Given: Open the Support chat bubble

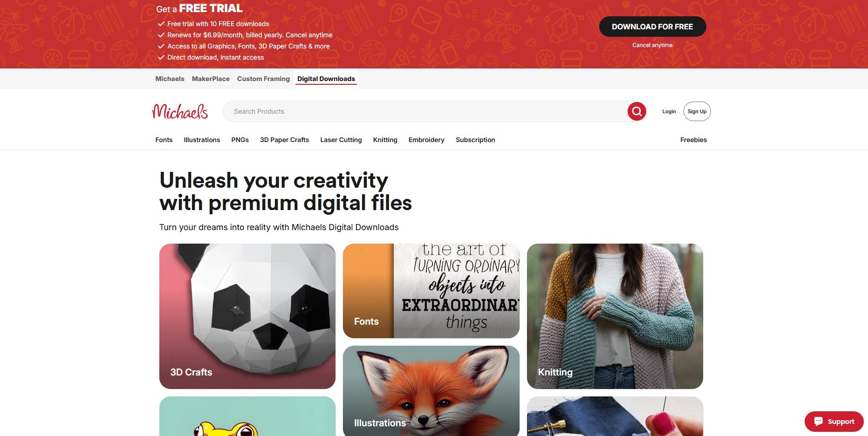Looking at the screenshot, I should 834,422.
